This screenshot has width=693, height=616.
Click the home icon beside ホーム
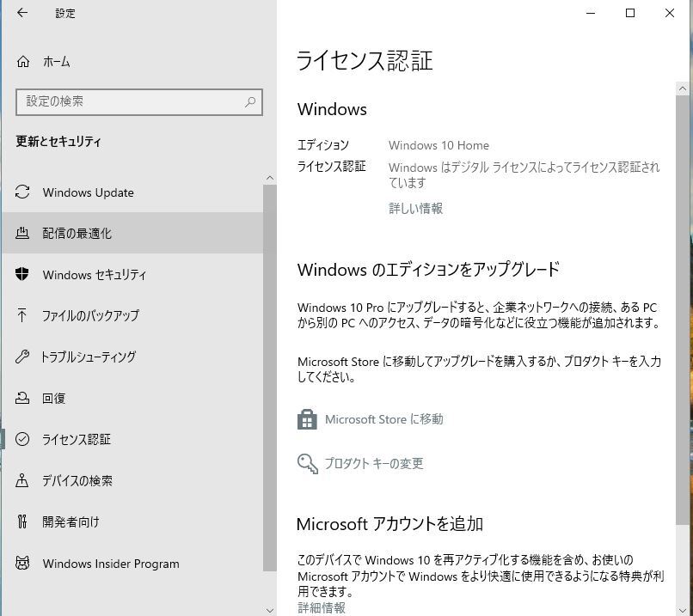pyautogui.click(x=23, y=61)
